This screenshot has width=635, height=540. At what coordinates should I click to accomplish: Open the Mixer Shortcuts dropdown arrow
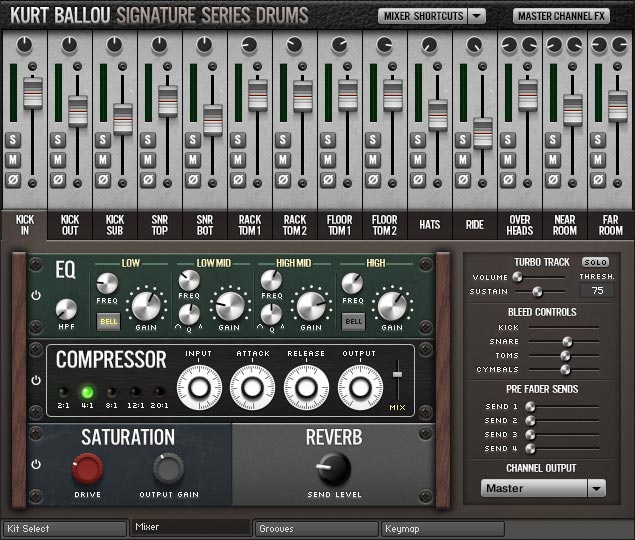pyautogui.click(x=477, y=16)
